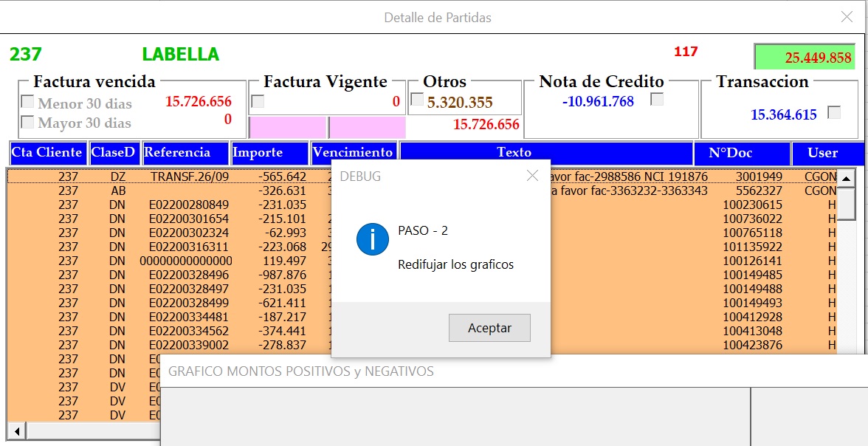Image resolution: width=868 pixels, height=446 pixels.
Task: Click document number 101135922
Action: pos(753,247)
